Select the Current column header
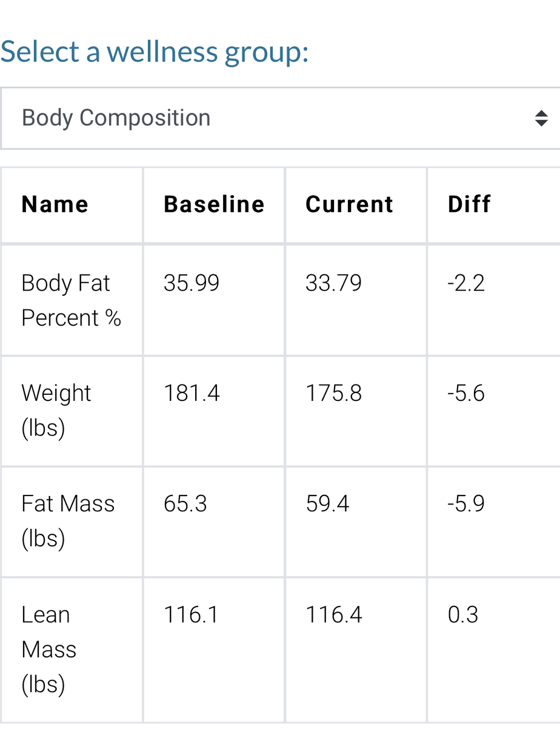This screenshot has height=743, width=560. [349, 204]
